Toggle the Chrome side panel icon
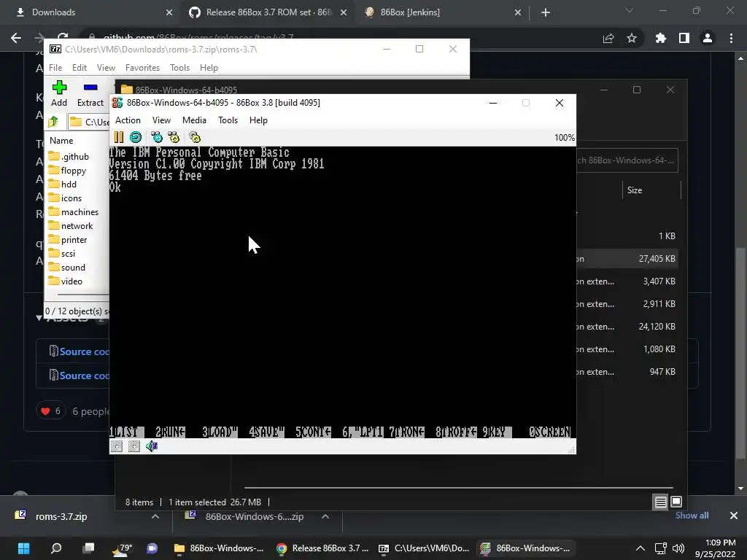Screen dimensions: 747x560 [684, 38]
